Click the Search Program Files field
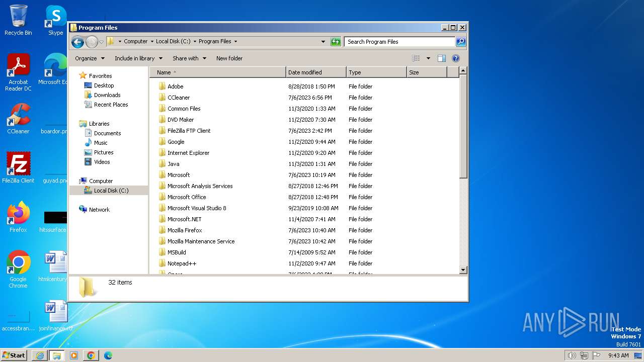 click(399, 42)
